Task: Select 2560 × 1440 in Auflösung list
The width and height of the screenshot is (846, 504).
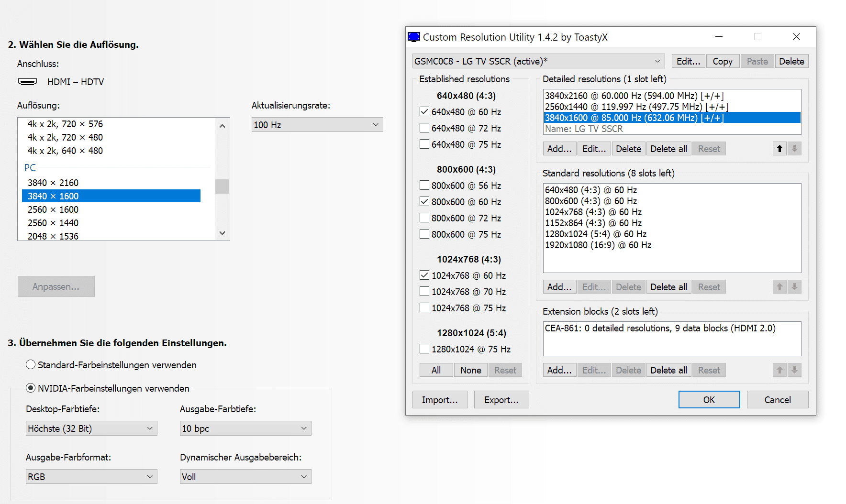Action: tap(111, 223)
